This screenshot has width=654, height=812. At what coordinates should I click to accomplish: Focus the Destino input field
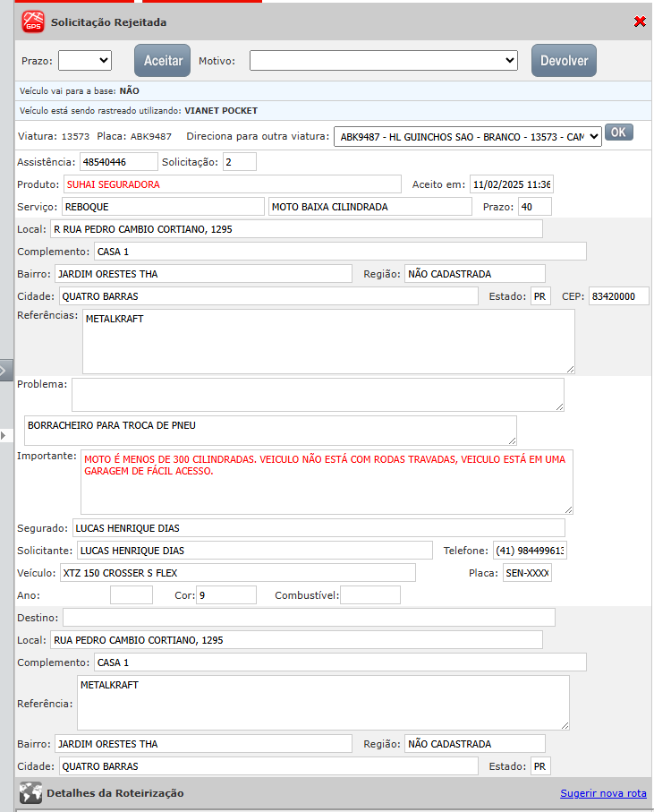(309, 618)
